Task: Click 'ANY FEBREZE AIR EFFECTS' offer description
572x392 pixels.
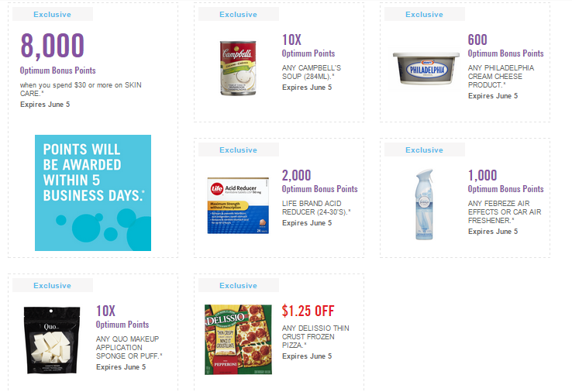Action: (505, 211)
